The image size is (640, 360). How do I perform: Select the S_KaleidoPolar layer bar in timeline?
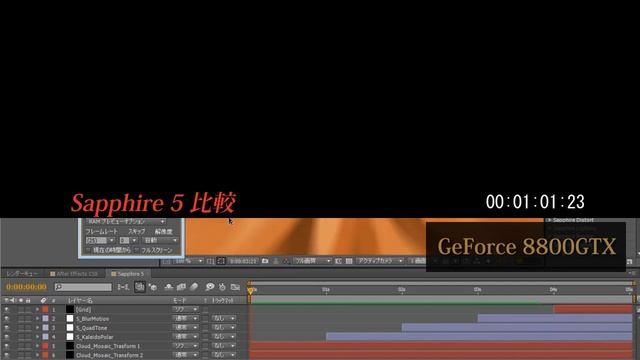[x=479, y=337]
